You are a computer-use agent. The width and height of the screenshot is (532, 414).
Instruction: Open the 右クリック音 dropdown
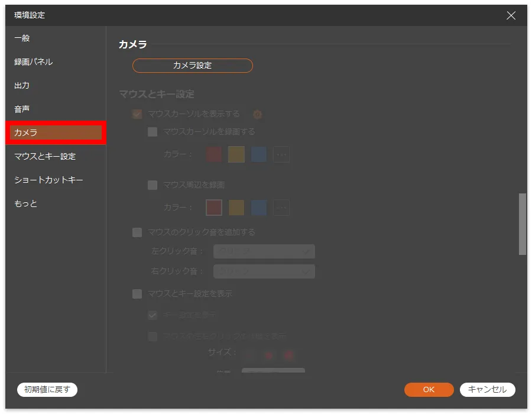[x=264, y=271]
